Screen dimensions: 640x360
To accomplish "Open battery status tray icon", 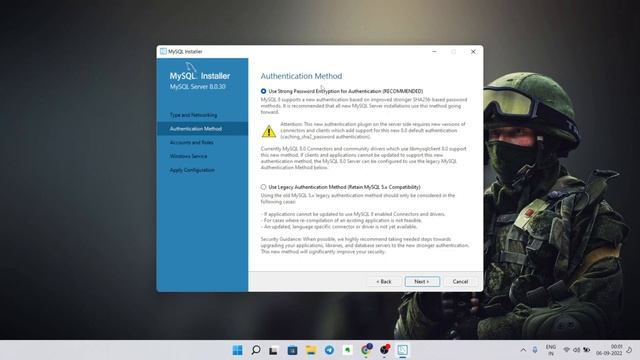I will click(x=587, y=350).
